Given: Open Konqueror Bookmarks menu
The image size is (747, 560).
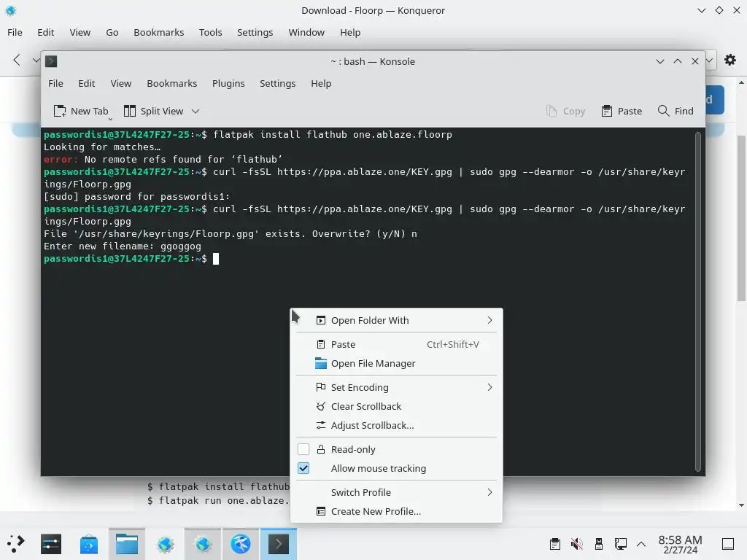Looking at the screenshot, I should tap(158, 32).
